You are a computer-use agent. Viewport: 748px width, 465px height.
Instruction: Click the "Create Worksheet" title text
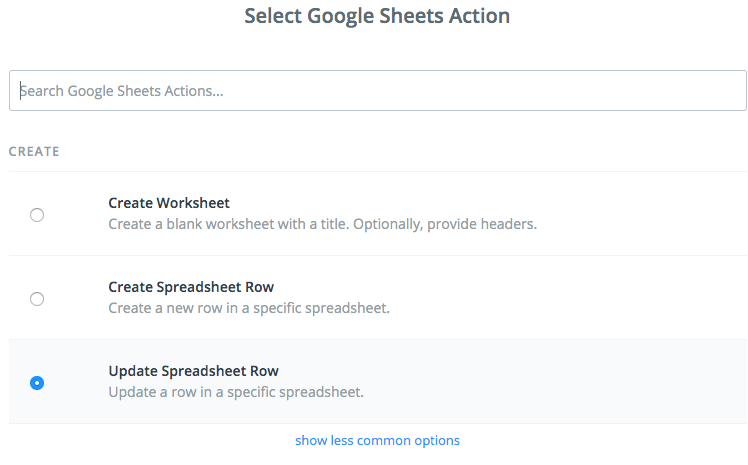click(169, 203)
